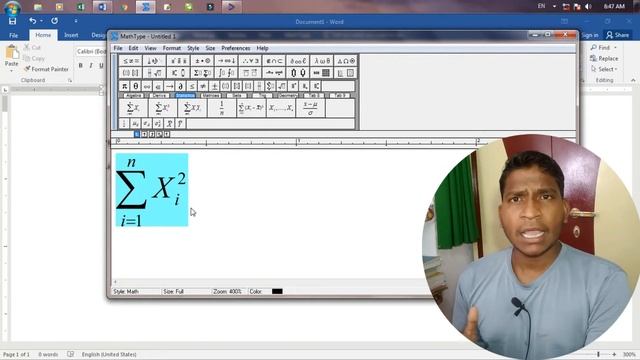Insert the z-score x minus mu over sigma

point(310,108)
